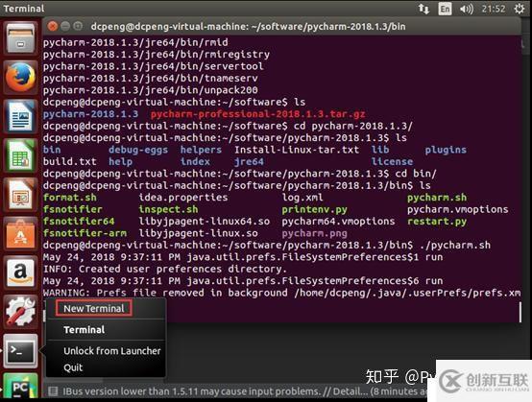Open the Files manager from launcher

(x=20, y=38)
